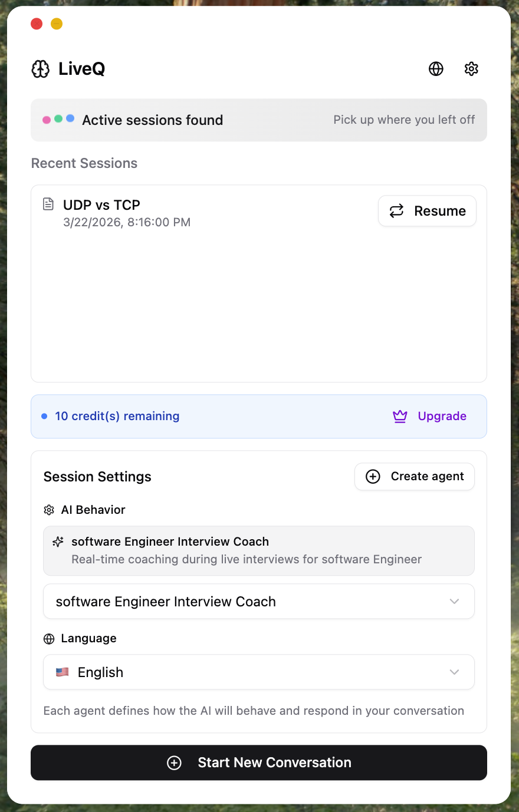519x812 pixels.
Task: Expand the software Engineer Interview Coach dropdown
Action: (x=258, y=602)
